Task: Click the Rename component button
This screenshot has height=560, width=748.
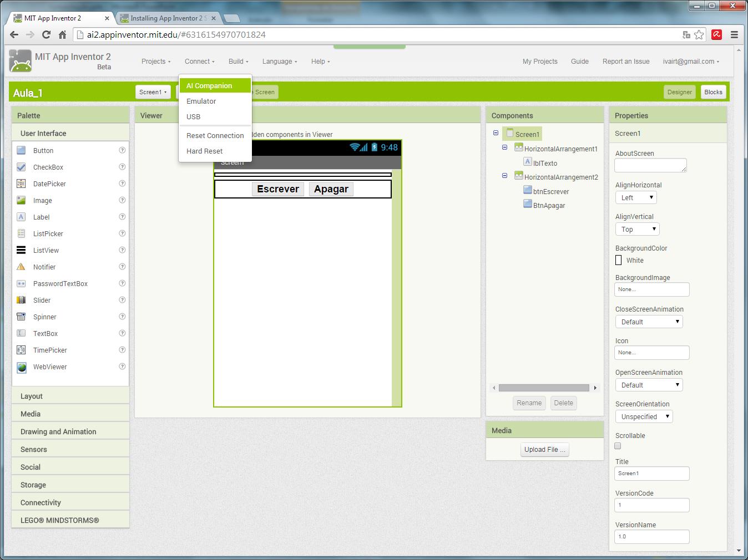Action: pyautogui.click(x=529, y=403)
